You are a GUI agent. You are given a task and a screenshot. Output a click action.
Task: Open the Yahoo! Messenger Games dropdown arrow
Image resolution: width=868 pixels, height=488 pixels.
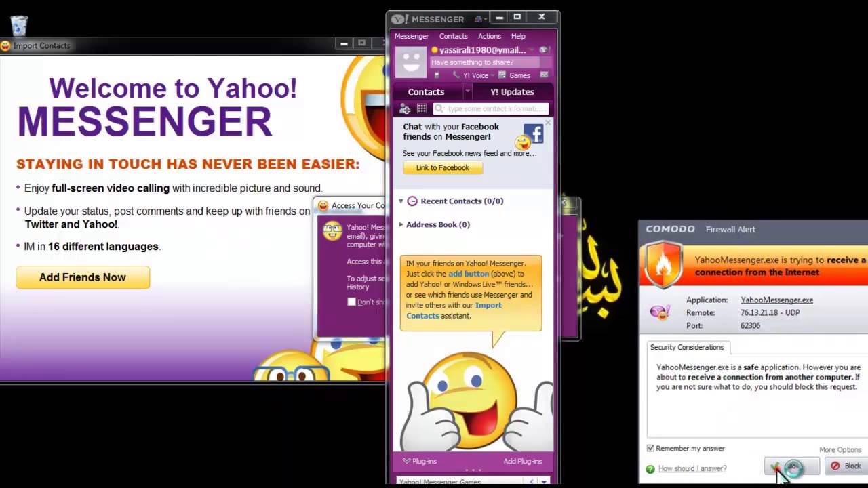tap(544, 482)
